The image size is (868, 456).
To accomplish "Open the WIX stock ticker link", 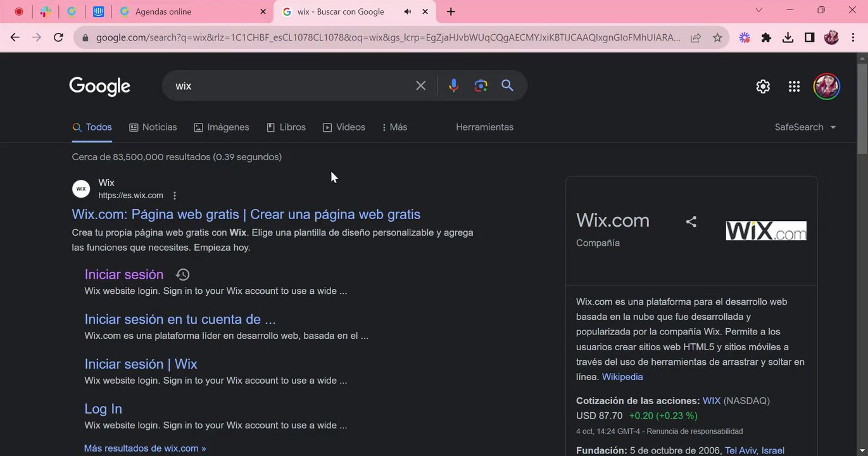I will pos(712,401).
